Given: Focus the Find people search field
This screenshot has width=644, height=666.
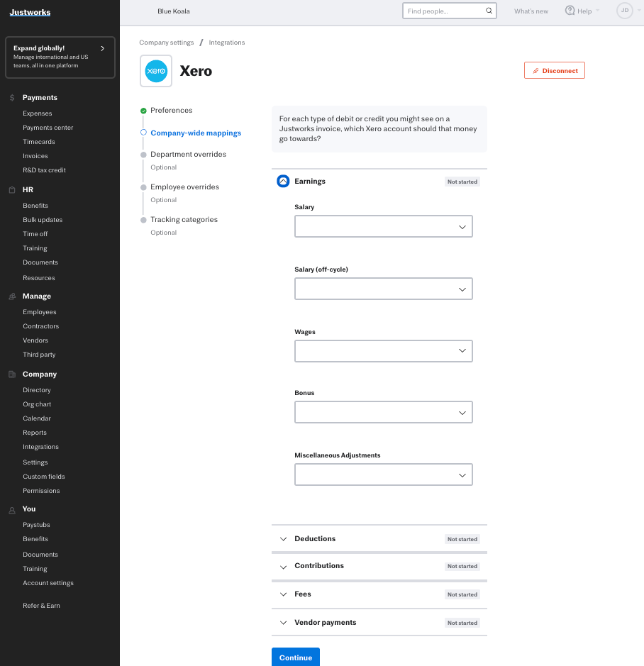Looking at the screenshot, I should pyautogui.click(x=444, y=11).
